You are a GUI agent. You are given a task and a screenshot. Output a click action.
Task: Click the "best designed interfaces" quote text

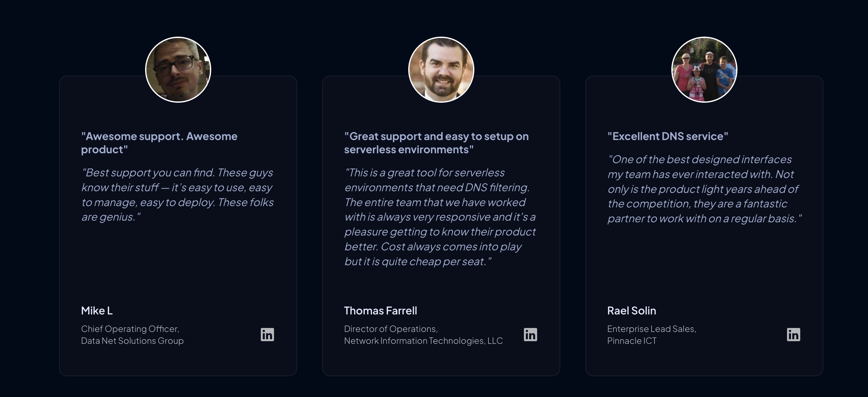pyautogui.click(x=704, y=189)
